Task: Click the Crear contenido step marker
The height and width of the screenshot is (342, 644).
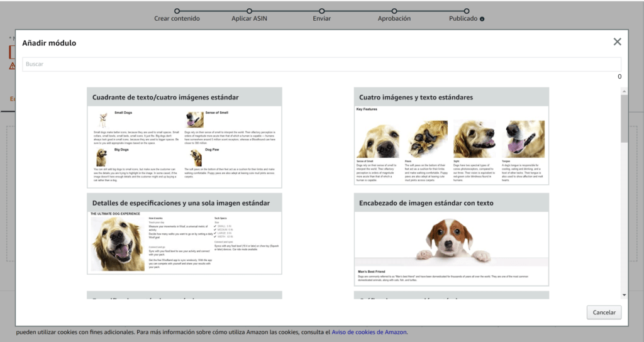Action: pos(177,11)
